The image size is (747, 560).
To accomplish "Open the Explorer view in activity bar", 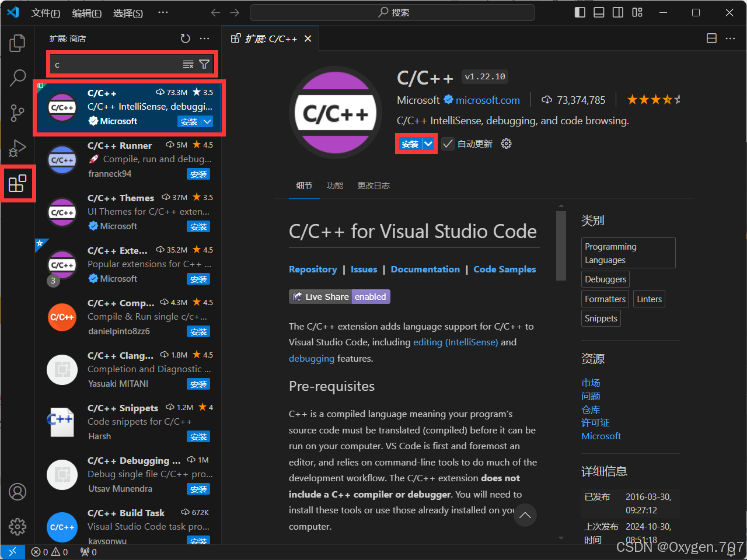I will click(x=18, y=43).
